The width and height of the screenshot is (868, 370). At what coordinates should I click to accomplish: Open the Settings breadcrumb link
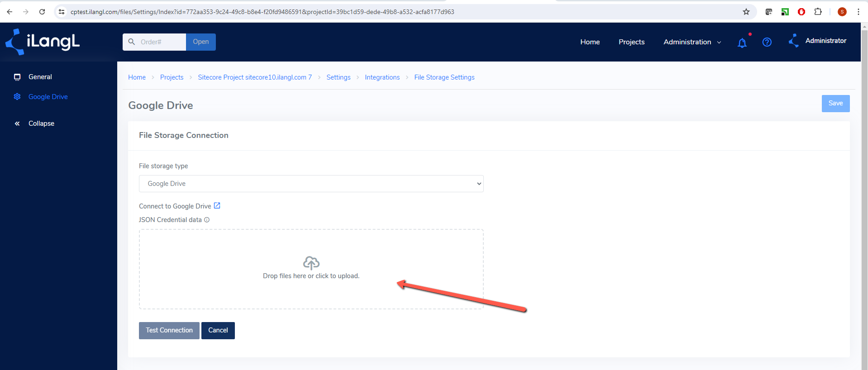(339, 77)
